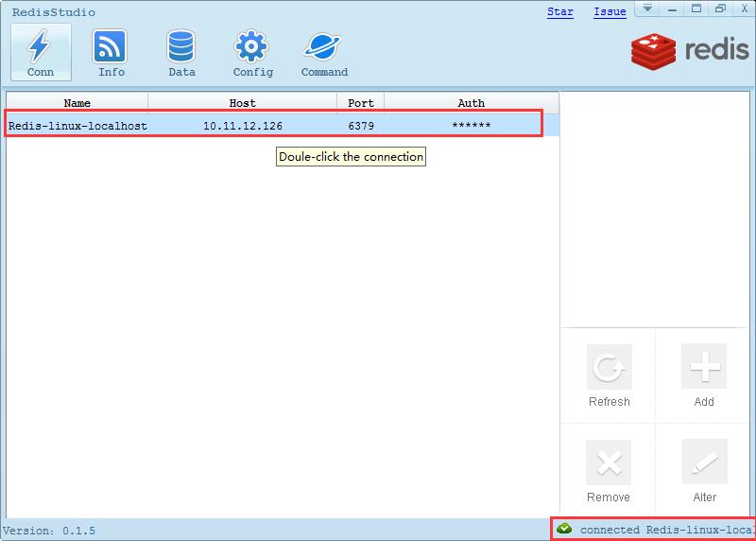The width and height of the screenshot is (756, 541).
Task: Open the Command planet icon tab
Action: (x=324, y=52)
